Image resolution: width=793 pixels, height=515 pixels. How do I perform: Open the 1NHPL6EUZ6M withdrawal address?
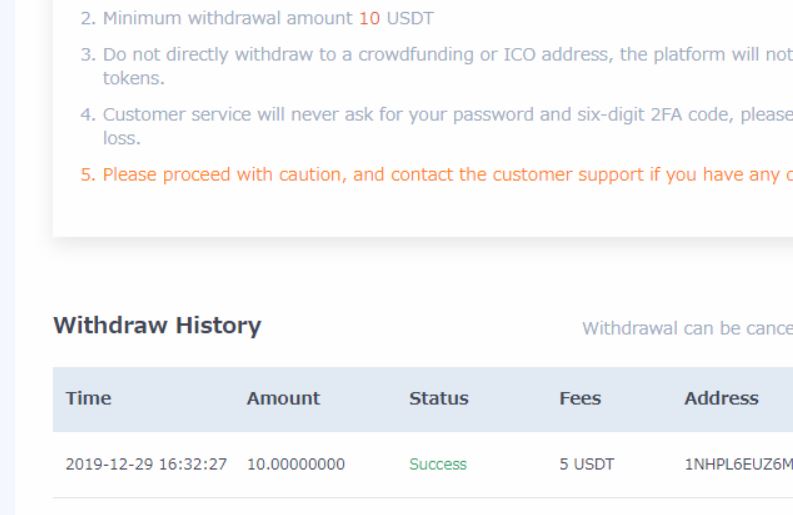(x=738, y=464)
